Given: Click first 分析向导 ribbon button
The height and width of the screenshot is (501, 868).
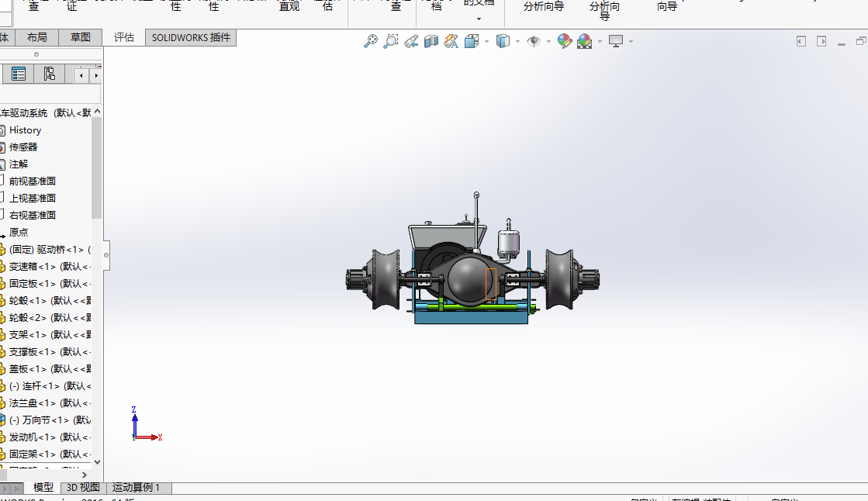Looking at the screenshot, I should (544, 7).
